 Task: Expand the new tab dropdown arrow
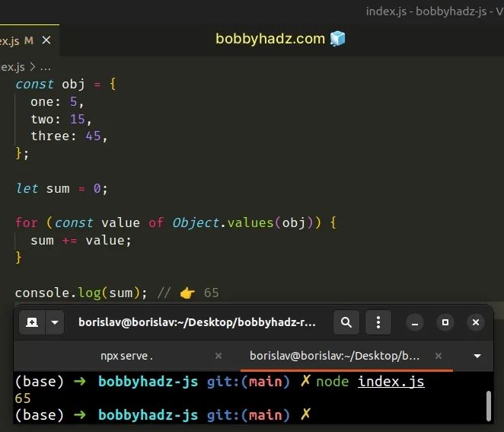pyautogui.click(x=55, y=322)
